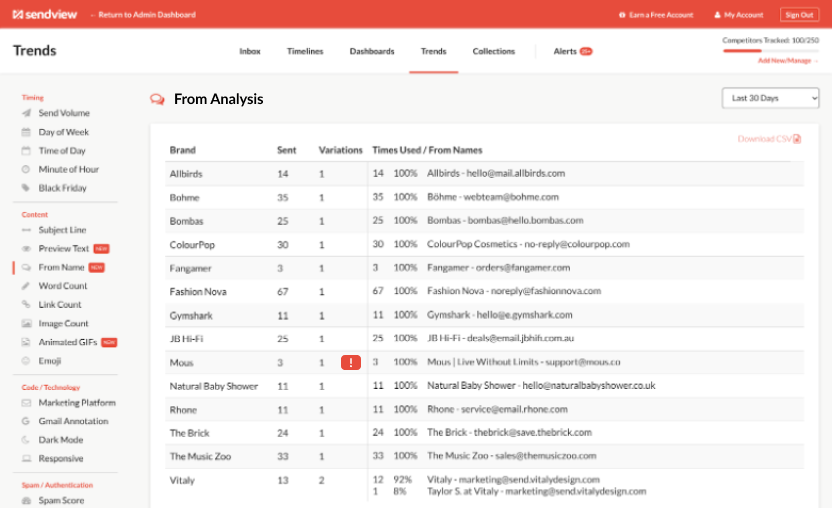Click the Marketing Platform envelope icon
Screen dimensions: 832x508
coord(26,403)
